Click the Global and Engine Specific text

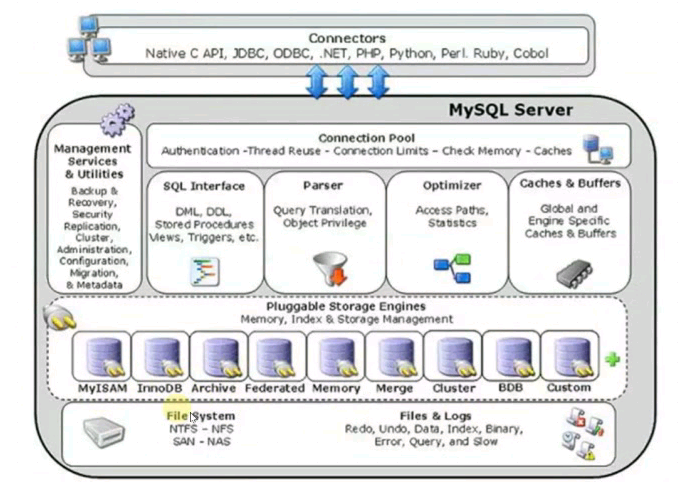[570, 221]
